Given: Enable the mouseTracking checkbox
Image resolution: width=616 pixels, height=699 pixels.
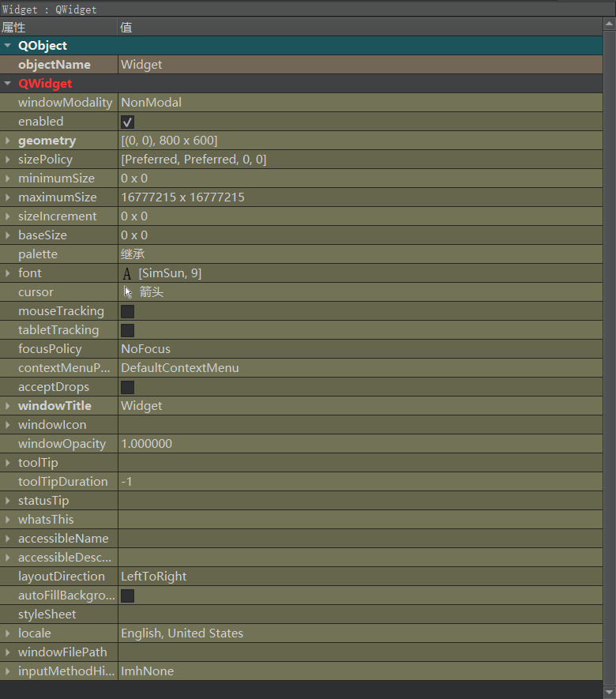Looking at the screenshot, I should pyautogui.click(x=127, y=311).
